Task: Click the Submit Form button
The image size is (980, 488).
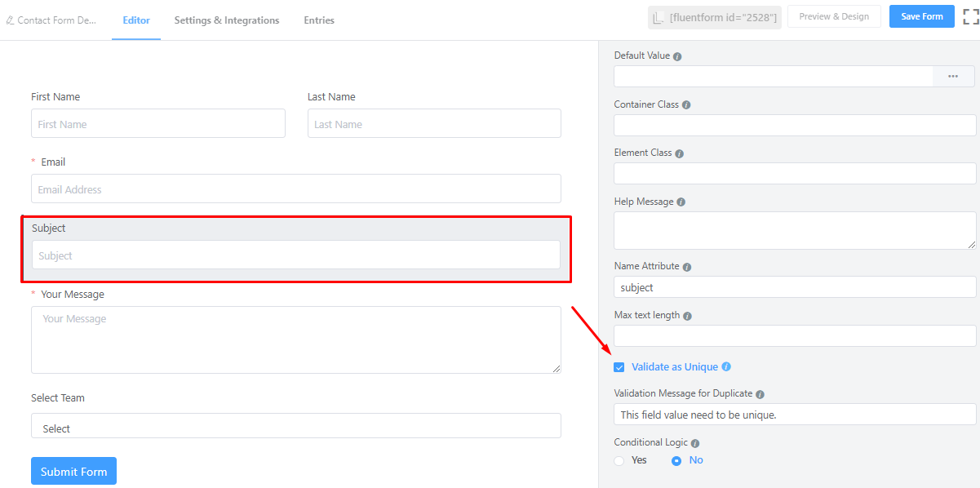Action: coord(74,471)
